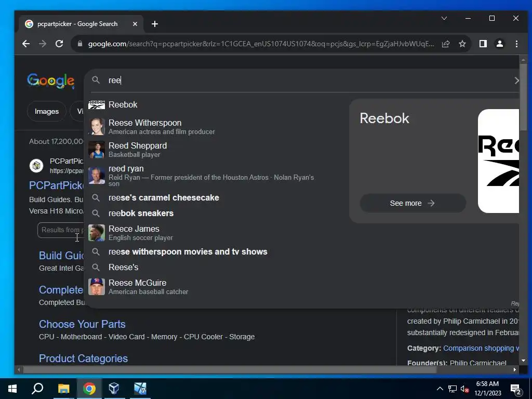Viewport: 532px width, 399px height.
Task: Open the tab search chevron in title bar
Action: (444, 18)
